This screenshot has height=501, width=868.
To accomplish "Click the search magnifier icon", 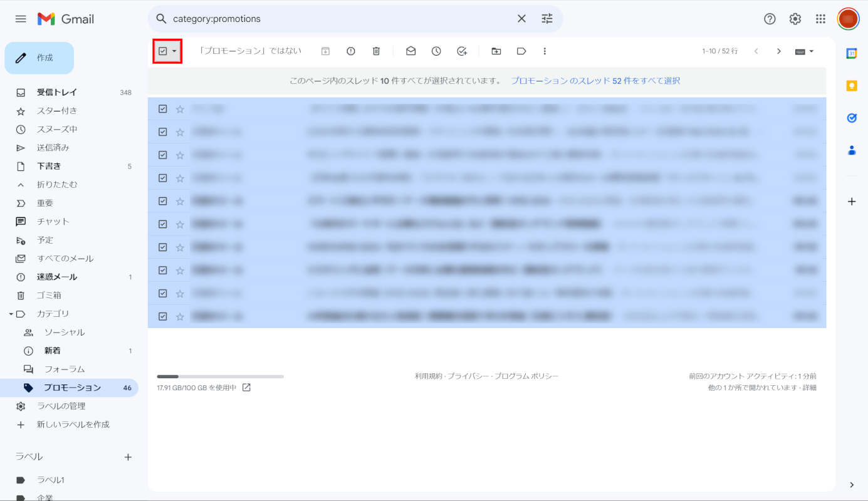I will [x=161, y=19].
